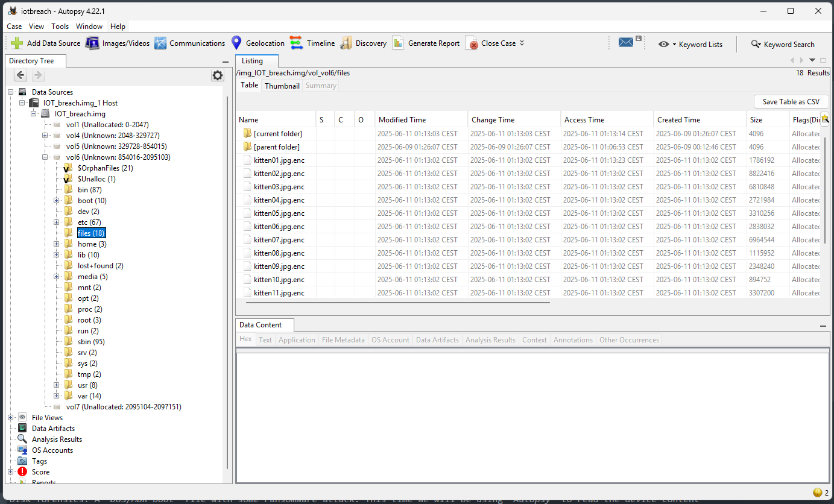Open the Communications visualization tool
The image size is (834, 504).
(x=189, y=43)
